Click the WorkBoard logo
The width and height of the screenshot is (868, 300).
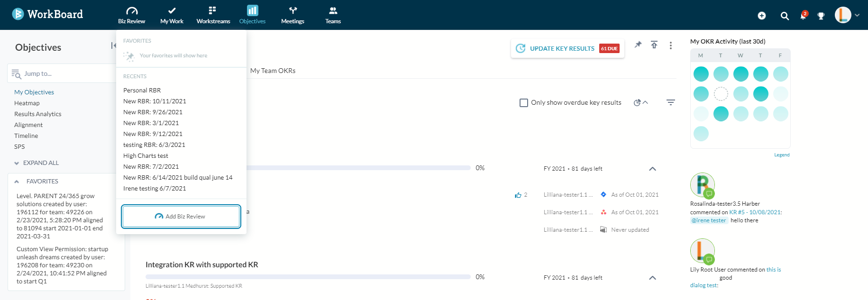47,14
